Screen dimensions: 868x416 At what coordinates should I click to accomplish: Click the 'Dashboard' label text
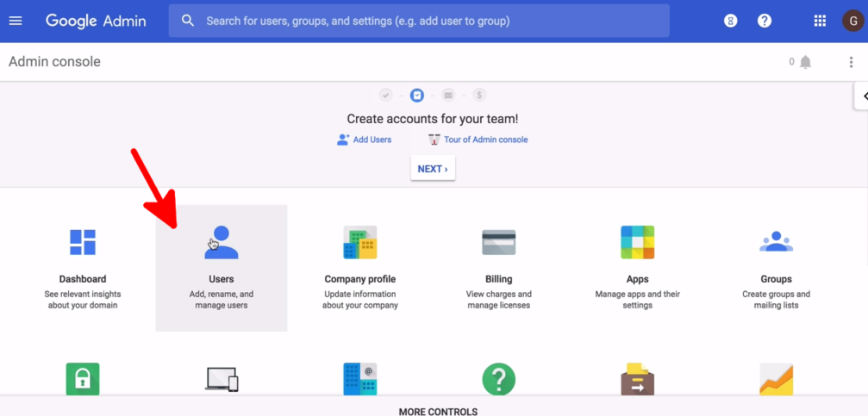click(x=83, y=279)
